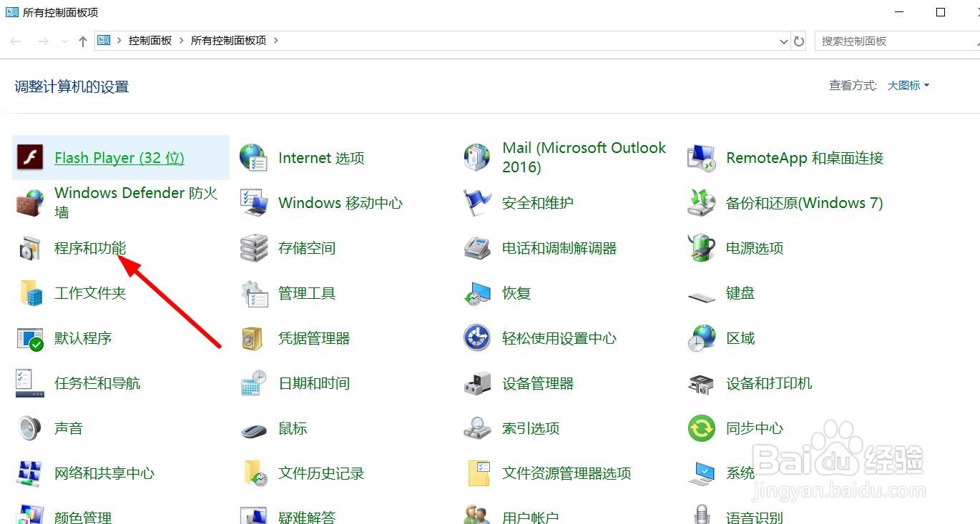Open the Internet 选项 globe icon
980x524 pixels.
coord(253,157)
